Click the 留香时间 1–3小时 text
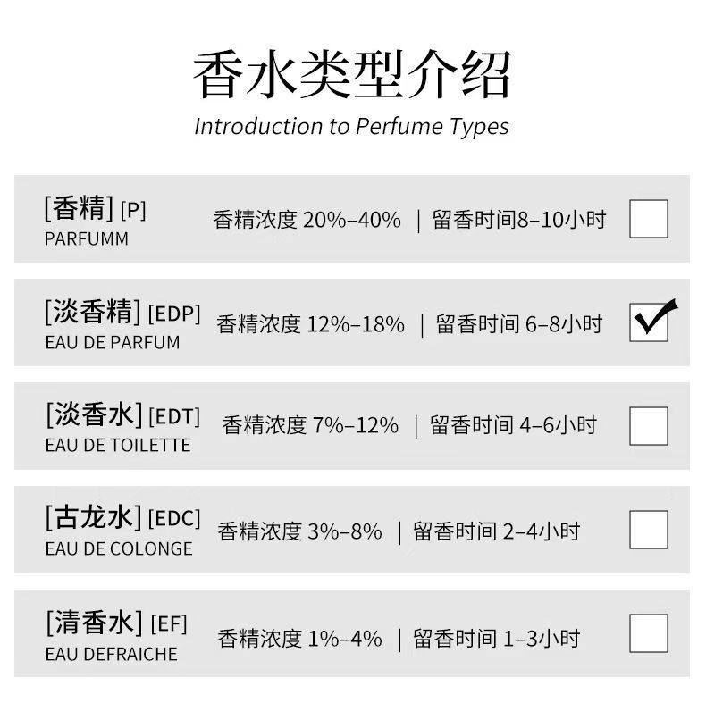This screenshot has height=728, width=706. (x=496, y=639)
